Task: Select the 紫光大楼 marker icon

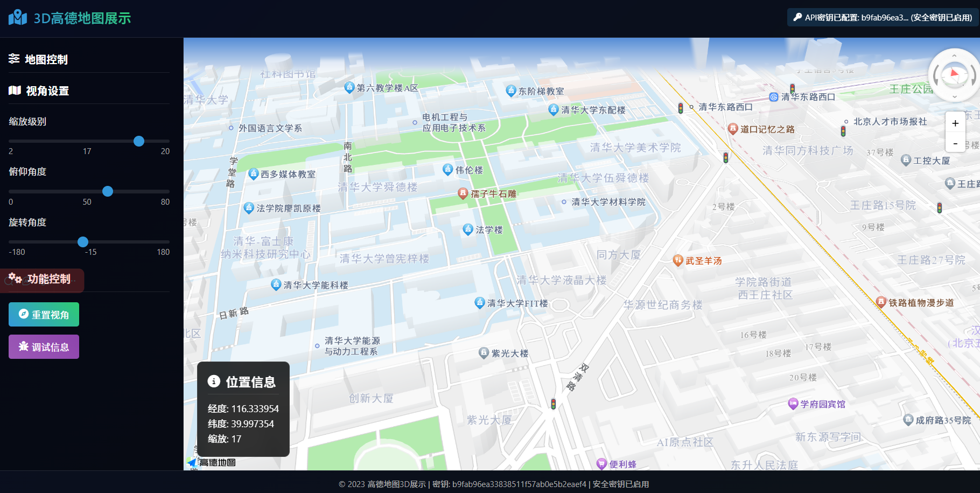Action: pyautogui.click(x=484, y=353)
